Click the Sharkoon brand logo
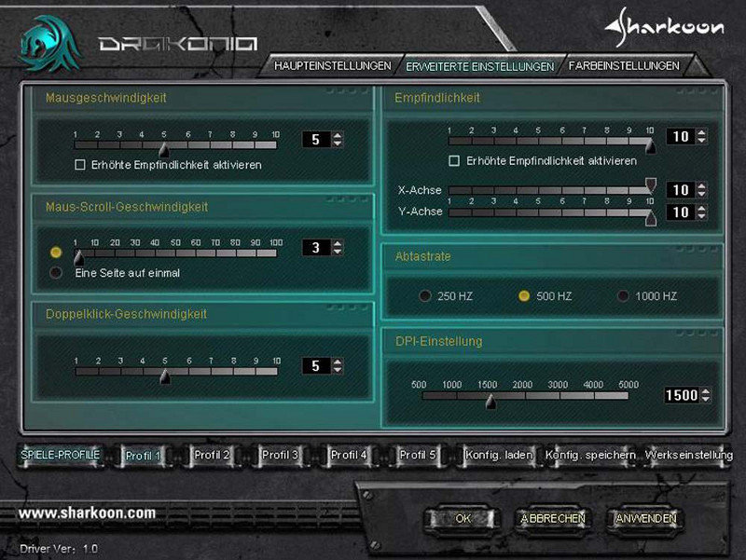This screenshot has height=560, width=746. (x=663, y=28)
